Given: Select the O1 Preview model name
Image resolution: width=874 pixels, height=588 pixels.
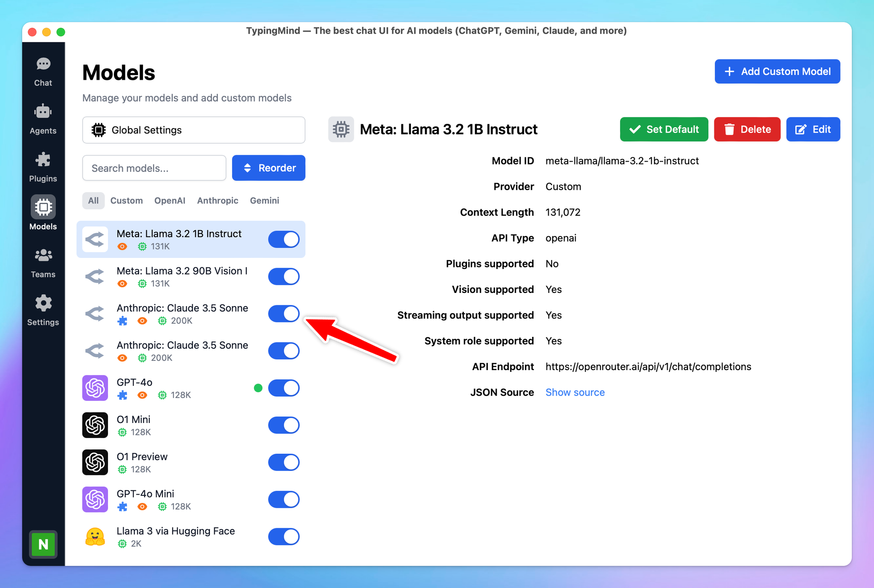Looking at the screenshot, I should click(142, 457).
